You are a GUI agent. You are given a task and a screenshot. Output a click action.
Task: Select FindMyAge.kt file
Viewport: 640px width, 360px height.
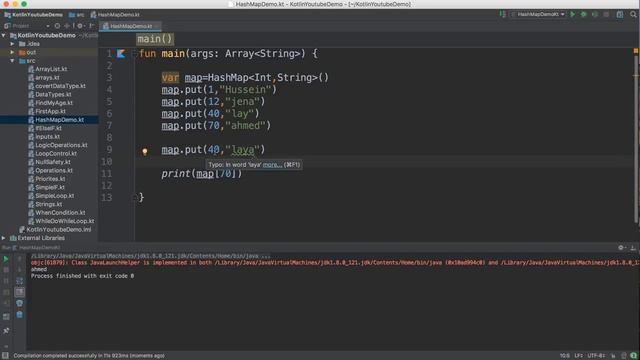(54, 103)
